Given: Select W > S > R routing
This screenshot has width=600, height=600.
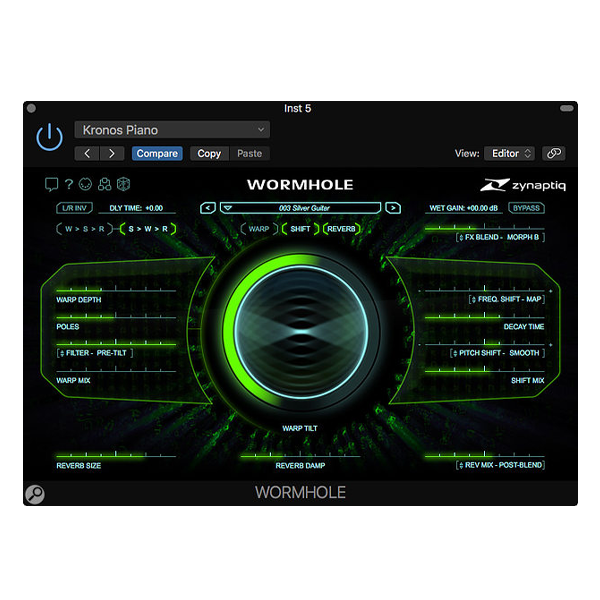Looking at the screenshot, I should tap(84, 229).
